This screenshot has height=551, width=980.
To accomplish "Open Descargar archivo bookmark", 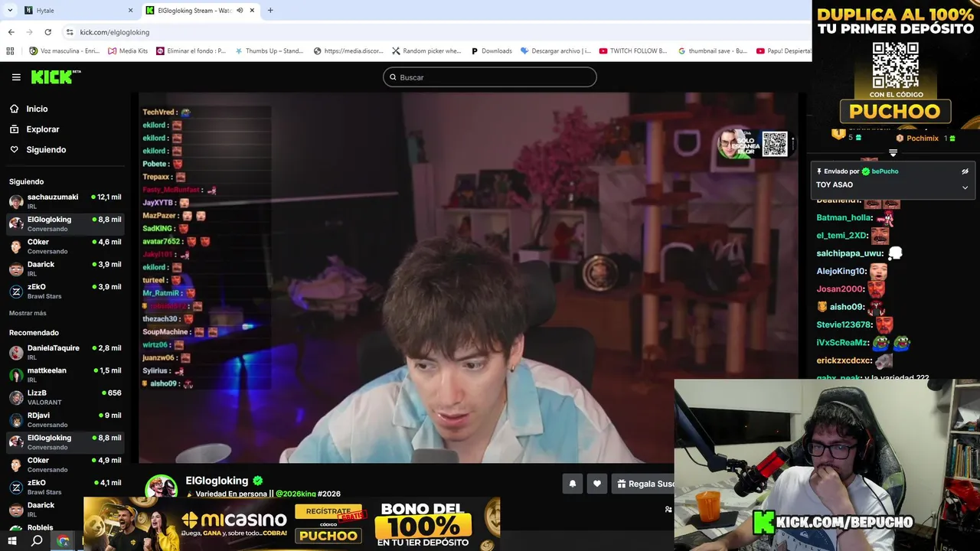I will coord(556,51).
